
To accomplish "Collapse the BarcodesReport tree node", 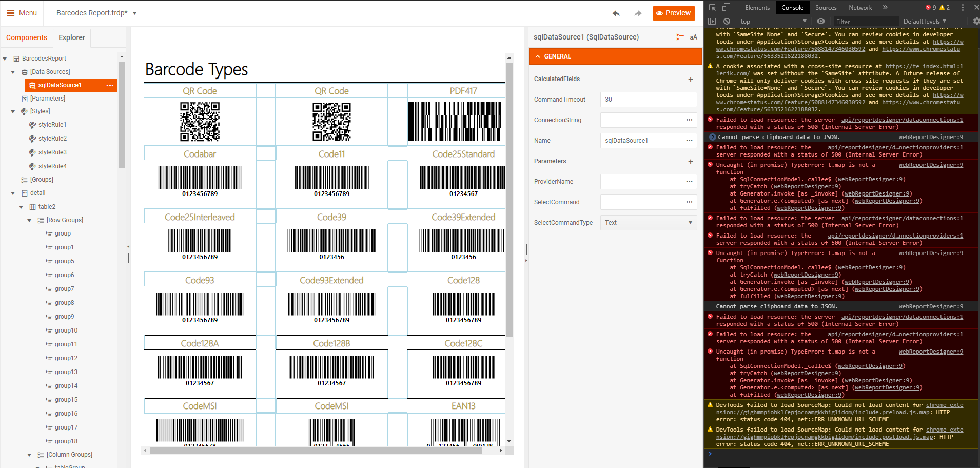I will click(5, 59).
